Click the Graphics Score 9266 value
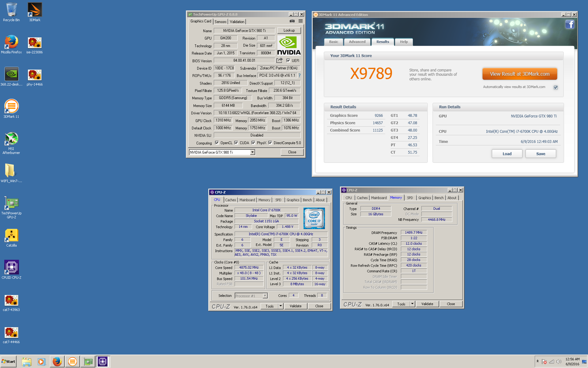588x368 pixels. click(x=379, y=116)
